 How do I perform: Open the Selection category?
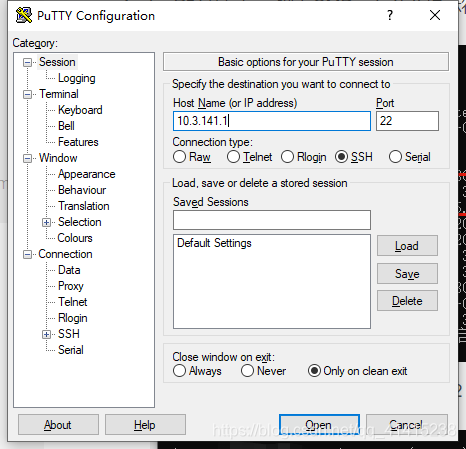(79, 222)
